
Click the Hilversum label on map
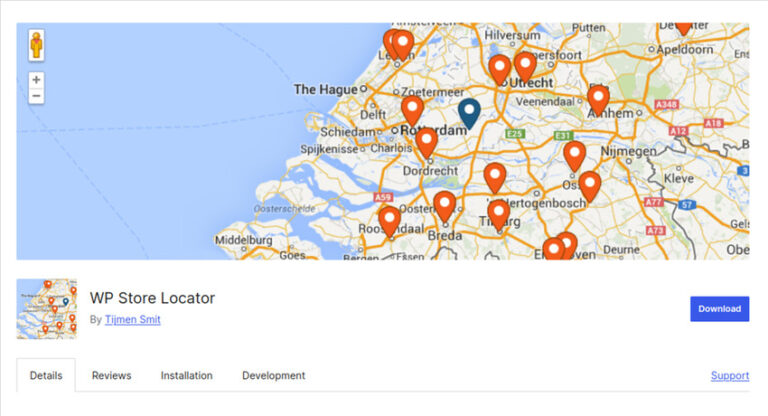[x=512, y=35]
